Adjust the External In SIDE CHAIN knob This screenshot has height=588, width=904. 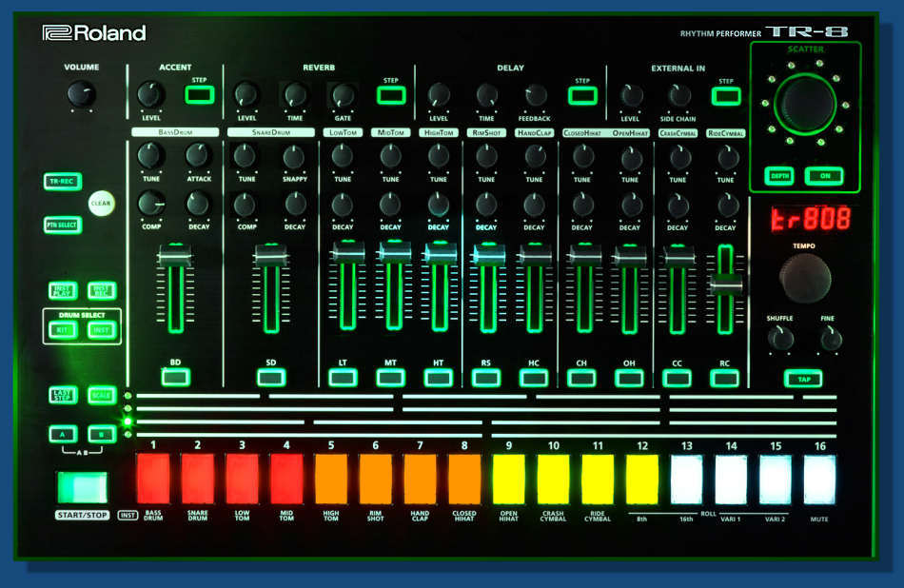click(678, 96)
